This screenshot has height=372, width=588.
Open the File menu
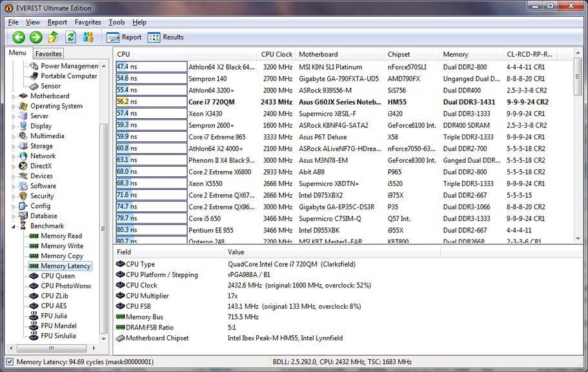[x=13, y=22]
